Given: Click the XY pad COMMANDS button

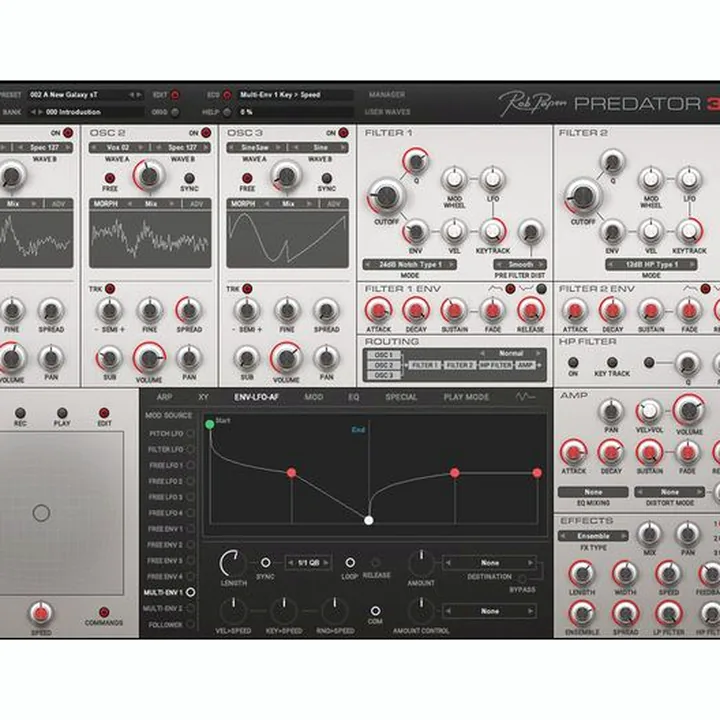Looking at the screenshot, I should tap(104, 612).
